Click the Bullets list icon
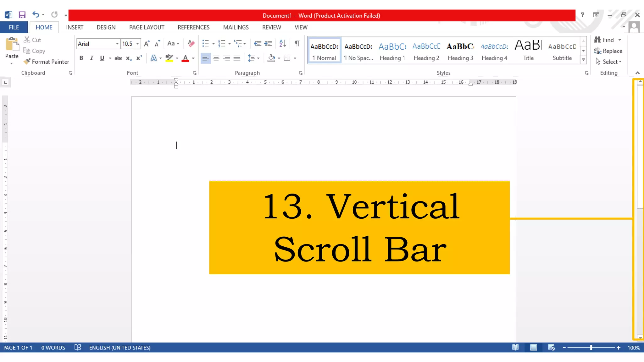 [205, 43]
